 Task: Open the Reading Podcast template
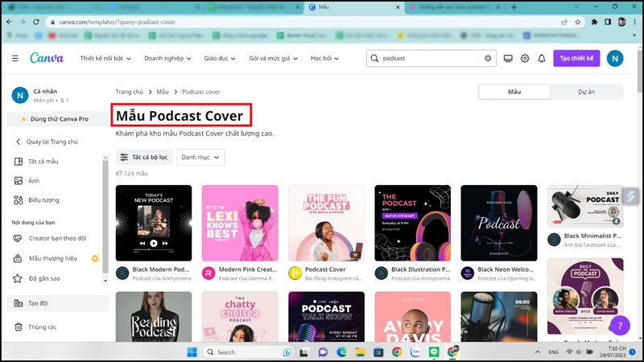coord(154,316)
